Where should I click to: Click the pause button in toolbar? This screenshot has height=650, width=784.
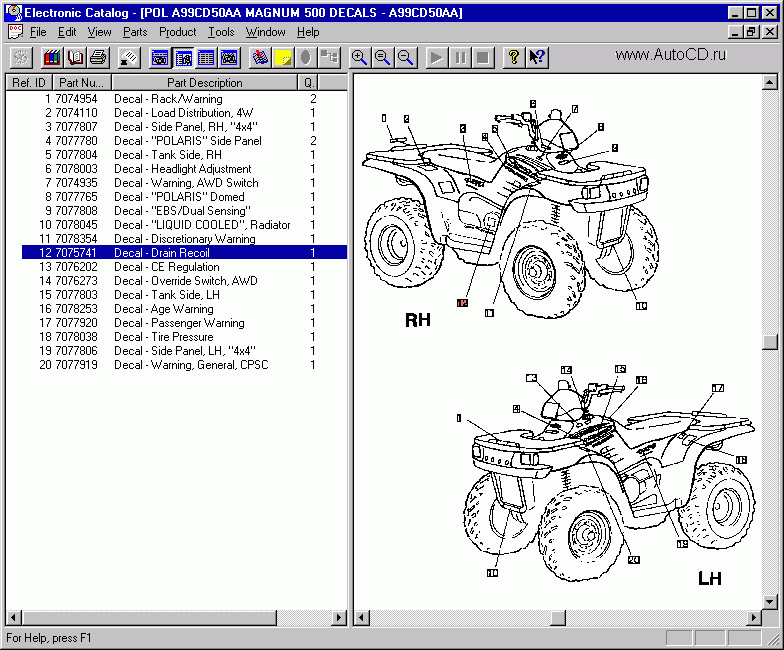[x=460, y=58]
